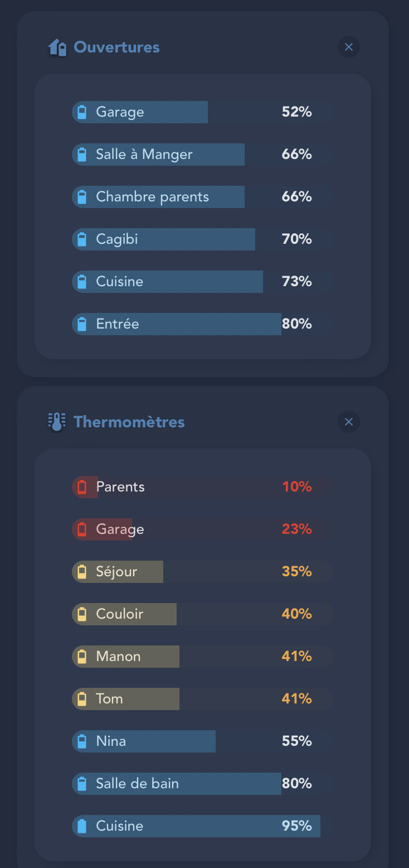Close the Ouvertures card
This screenshot has width=409, height=868.
coord(349,47)
